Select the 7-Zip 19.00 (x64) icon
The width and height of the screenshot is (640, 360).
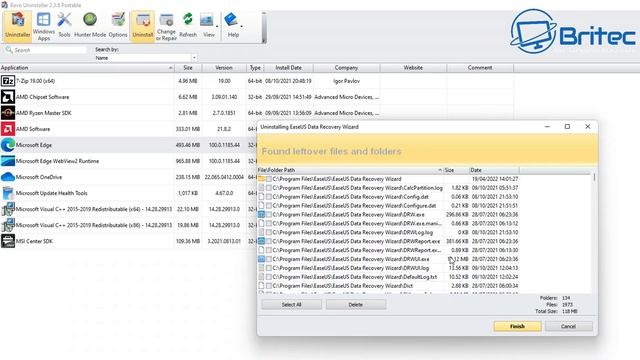click(8, 81)
